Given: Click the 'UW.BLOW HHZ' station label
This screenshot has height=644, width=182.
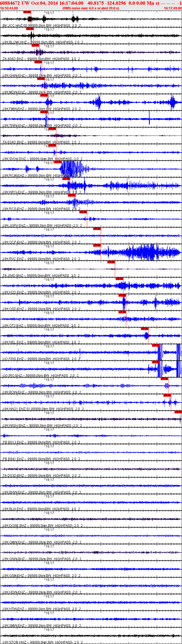Looking at the screenshot, I should click(15, 42).
